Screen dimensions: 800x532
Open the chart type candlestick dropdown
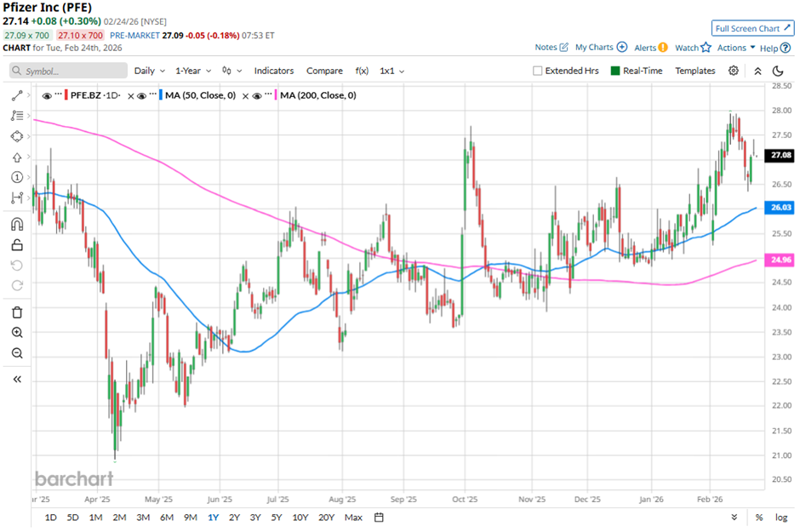pyautogui.click(x=231, y=71)
